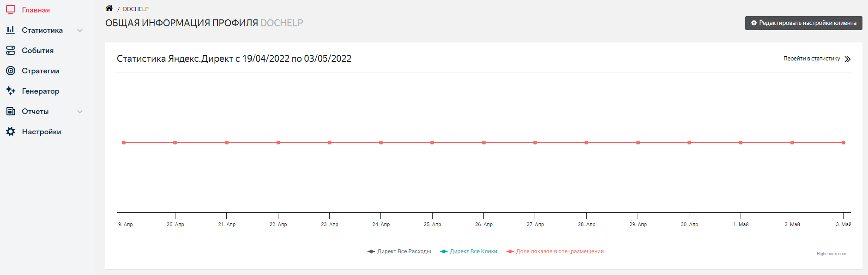Click the События icon in sidebar
The width and height of the screenshot is (868, 275).
(11, 50)
